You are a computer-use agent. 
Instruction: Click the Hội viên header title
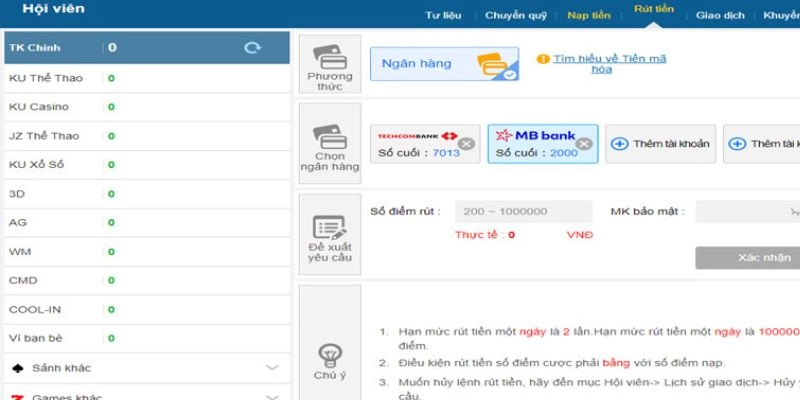pos(54,9)
